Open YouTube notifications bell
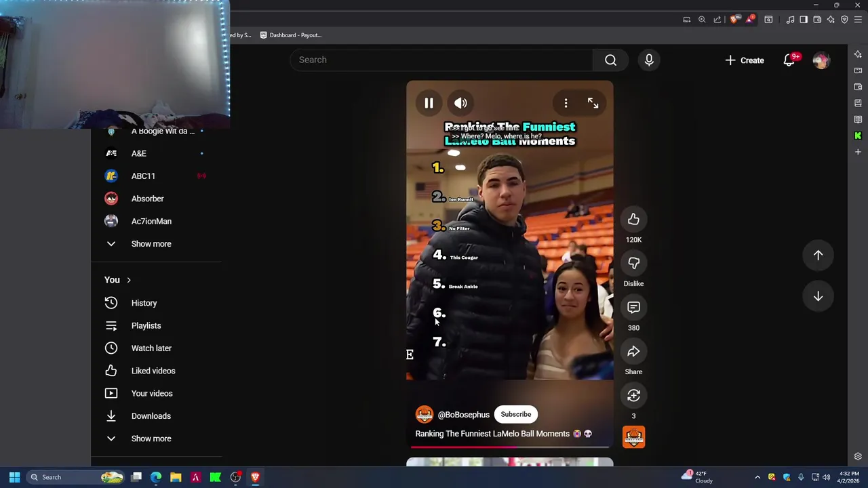The image size is (868, 488). tap(789, 60)
